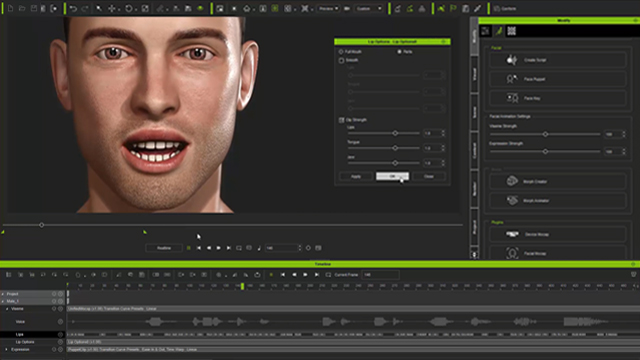Select the object picker arrow tool
This screenshot has height=360, width=640.
click(99, 9)
